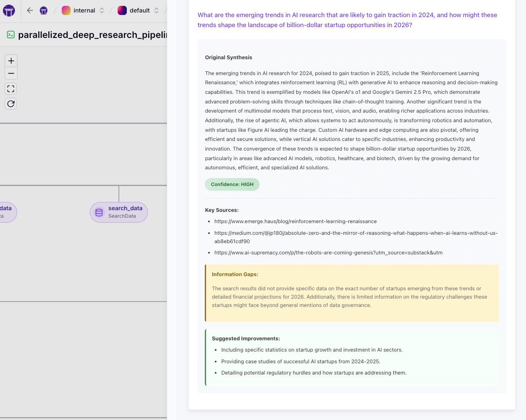Screen dimensions: 526x420
Task: Click the ZenML logo in top-left corner
Action: coord(9,11)
